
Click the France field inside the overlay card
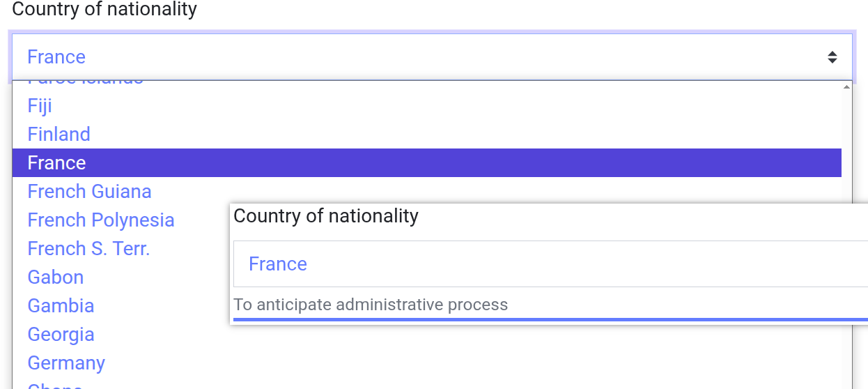pyautogui.click(x=550, y=264)
